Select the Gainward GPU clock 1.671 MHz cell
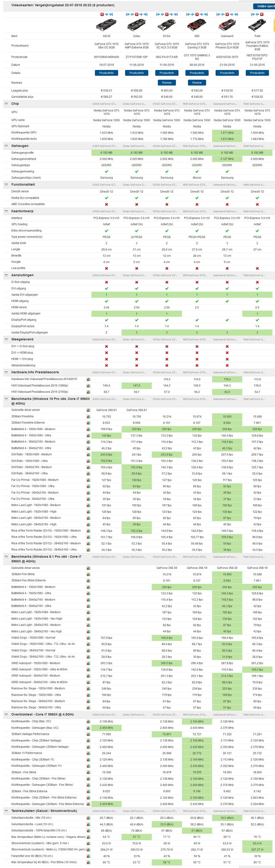The width and height of the screenshot is (275, 868). click(x=227, y=133)
